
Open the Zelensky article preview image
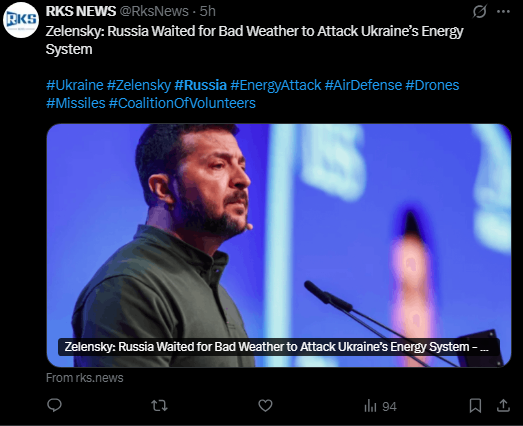coord(279,246)
